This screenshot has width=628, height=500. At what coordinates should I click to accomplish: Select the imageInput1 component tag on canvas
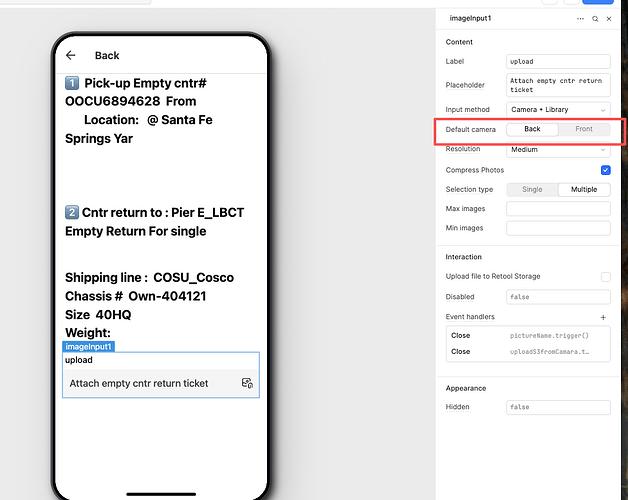pyautogui.click(x=89, y=346)
